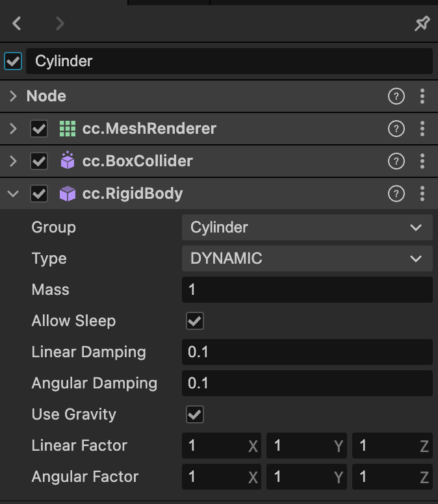Open the cc.MeshRenderer three-dot menu

(422, 129)
